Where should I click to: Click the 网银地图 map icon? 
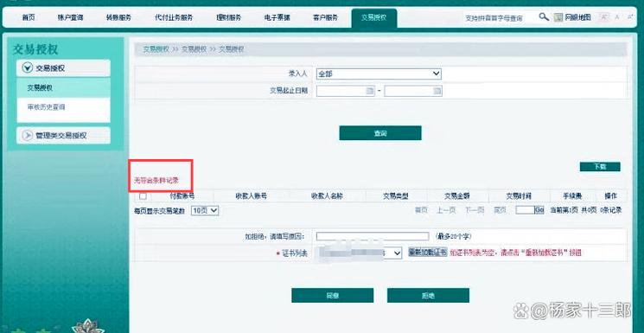[x=558, y=17]
